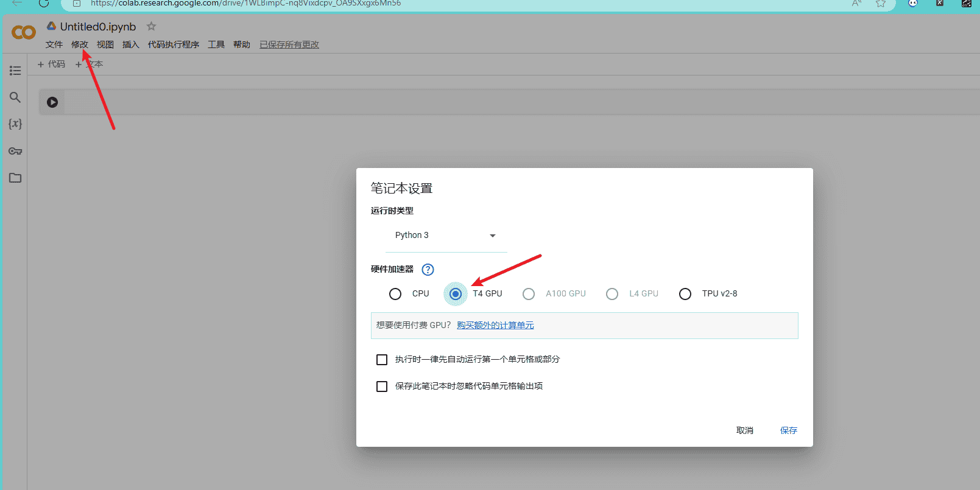Select the TPU v2-8 radio option
The width and height of the screenshot is (980, 490).
(685, 294)
